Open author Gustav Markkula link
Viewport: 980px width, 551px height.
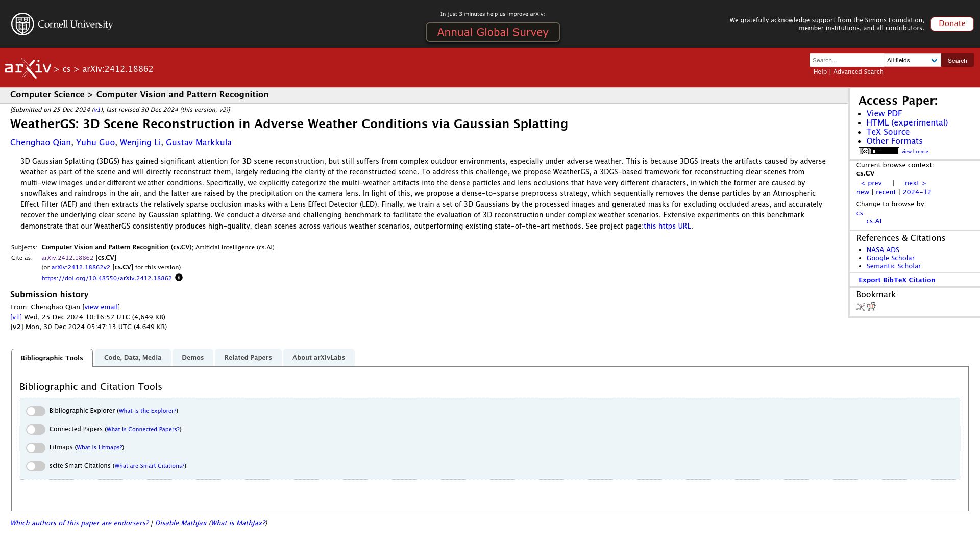[199, 143]
